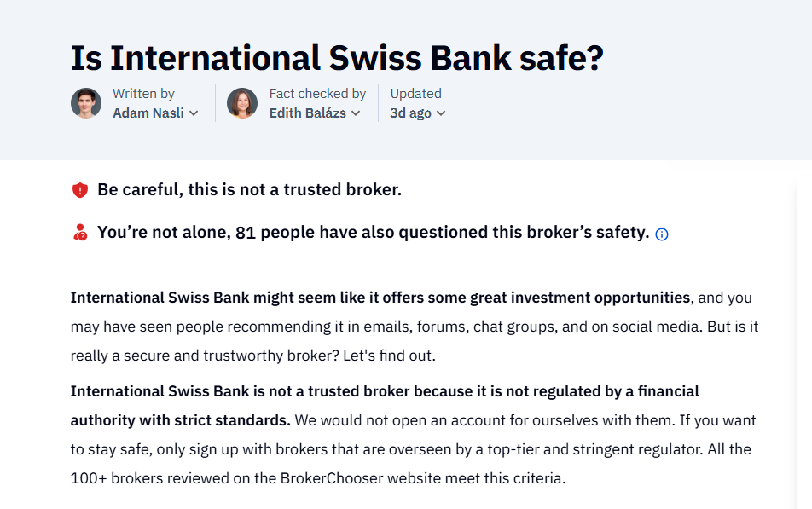812x509 pixels.
Task: Click the 'Updated' label
Action: 416,94
